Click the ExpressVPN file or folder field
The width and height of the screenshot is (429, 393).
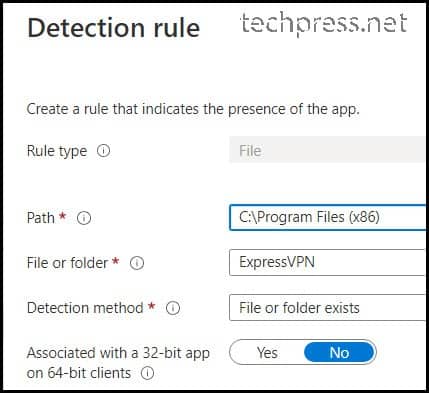tap(327, 262)
